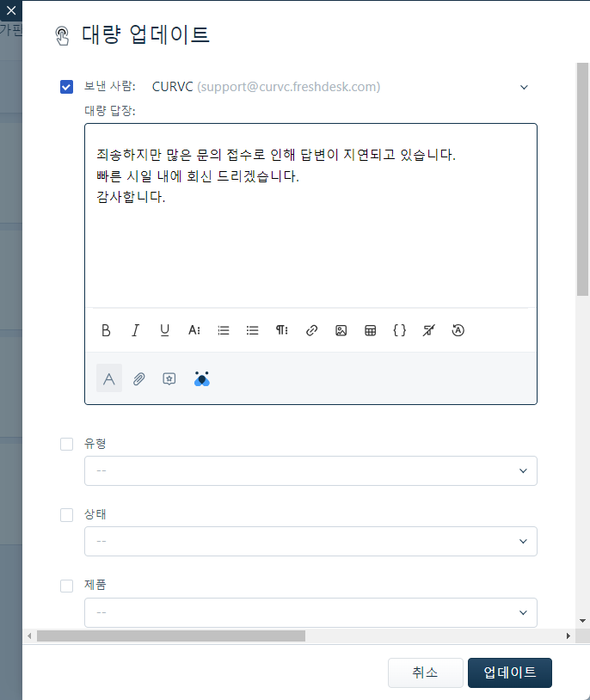Apply Italic formatting in reply editor
The height and width of the screenshot is (700, 590).
click(x=135, y=330)
